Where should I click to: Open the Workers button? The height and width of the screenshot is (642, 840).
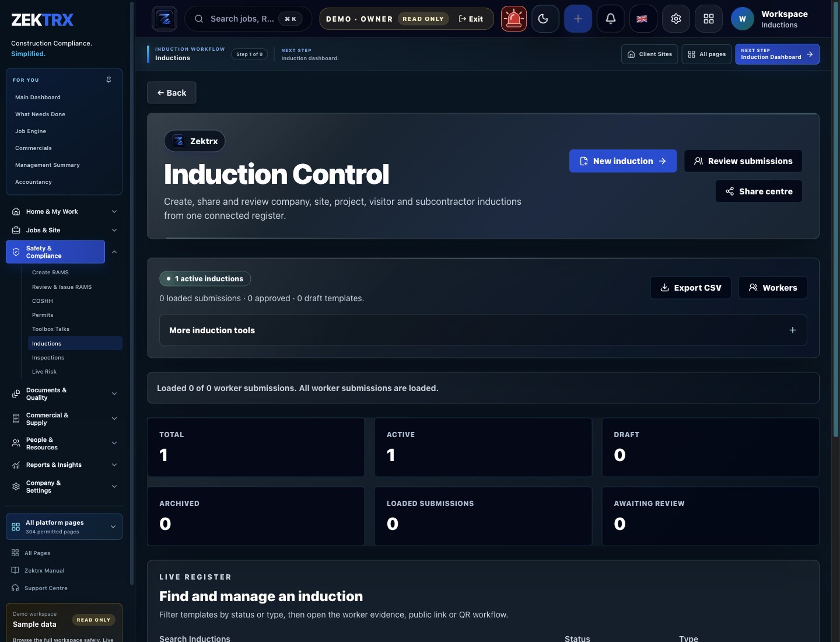point(773,288)
